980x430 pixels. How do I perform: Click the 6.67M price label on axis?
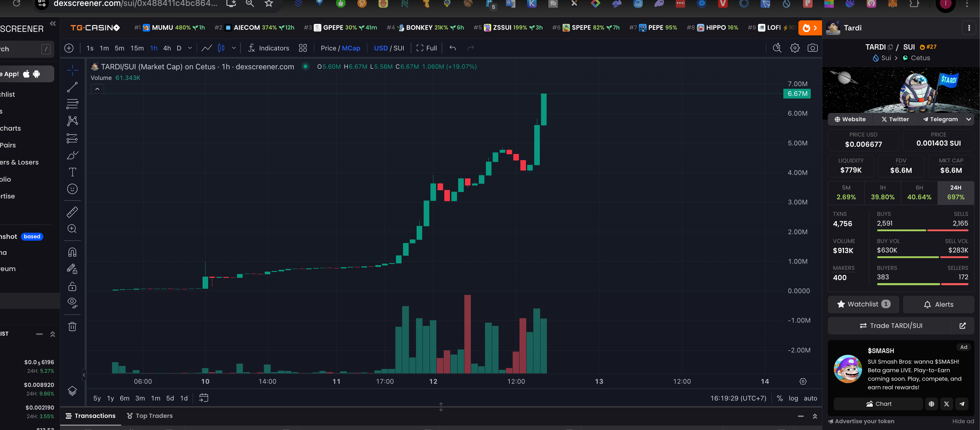(797, 93)
